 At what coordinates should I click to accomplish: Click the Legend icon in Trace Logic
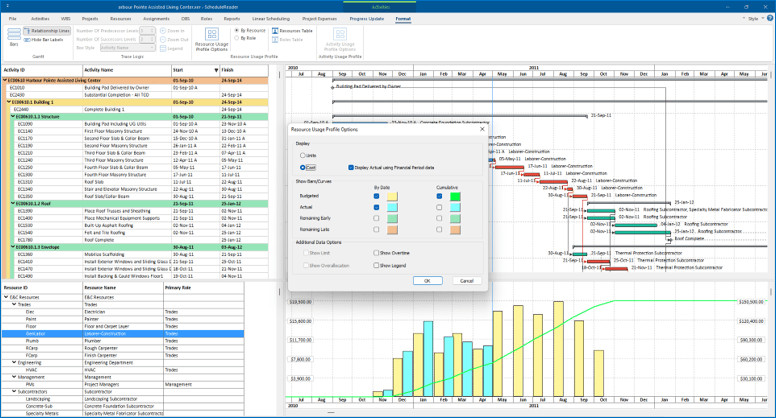point(164,48)
